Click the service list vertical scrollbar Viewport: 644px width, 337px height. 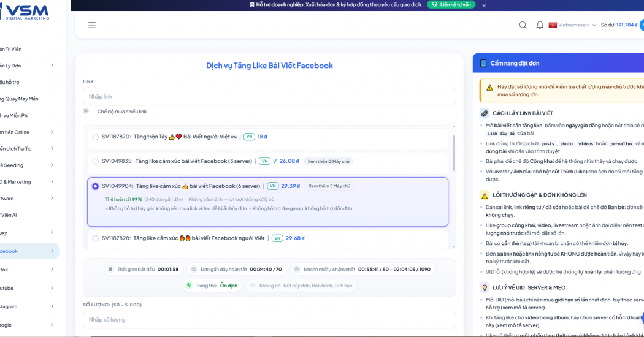click(x=454, y=153)
